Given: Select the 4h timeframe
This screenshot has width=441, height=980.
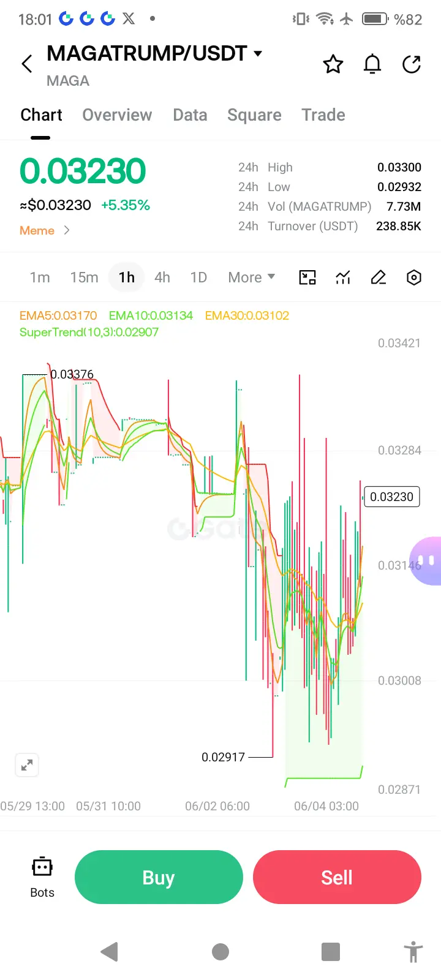Looking at the screenshot, I should tap(162, 277).
